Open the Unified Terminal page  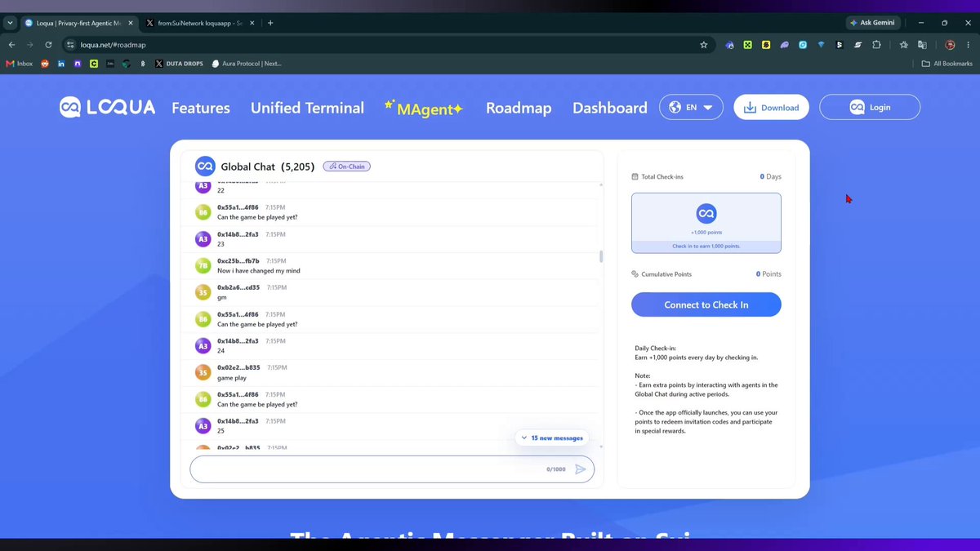(x=307, y=108)
